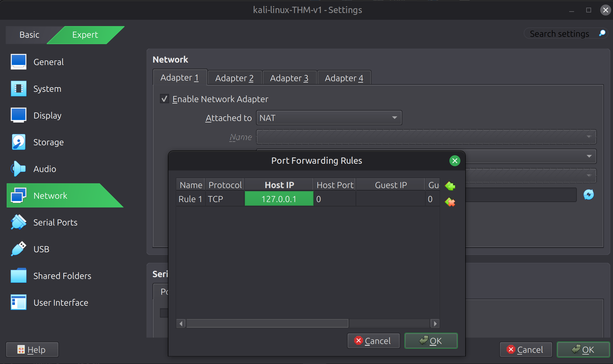Viewport: 613px width, 364px height.
Task: Open the Audio settings section
Action: click(x=45, y=169)
